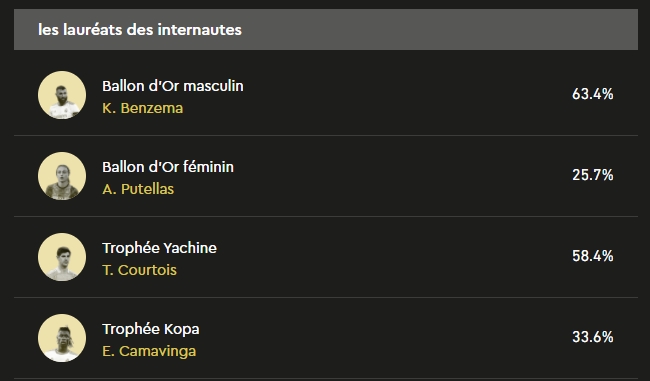Click K. Benzema's circular portrait
The image size is (650, 381).
coord(62,95)
